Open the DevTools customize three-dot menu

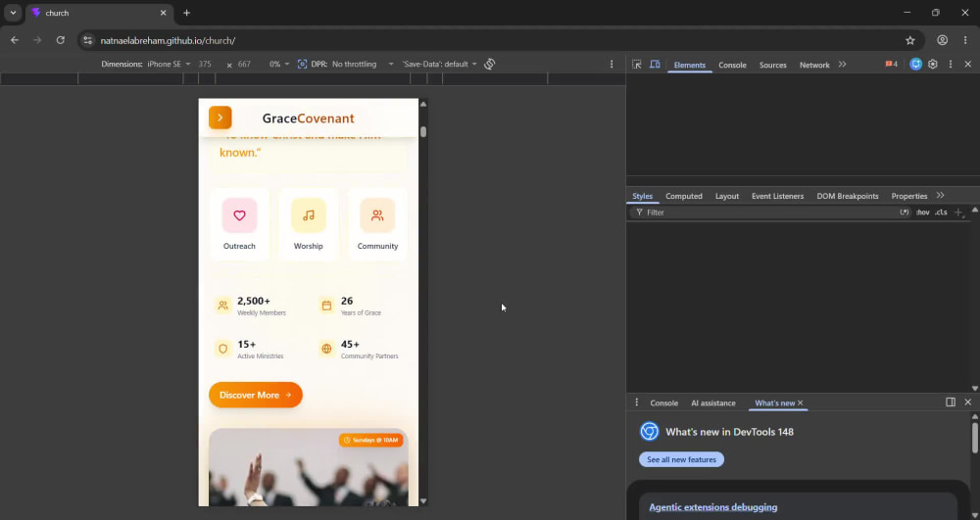coord(951,64)
